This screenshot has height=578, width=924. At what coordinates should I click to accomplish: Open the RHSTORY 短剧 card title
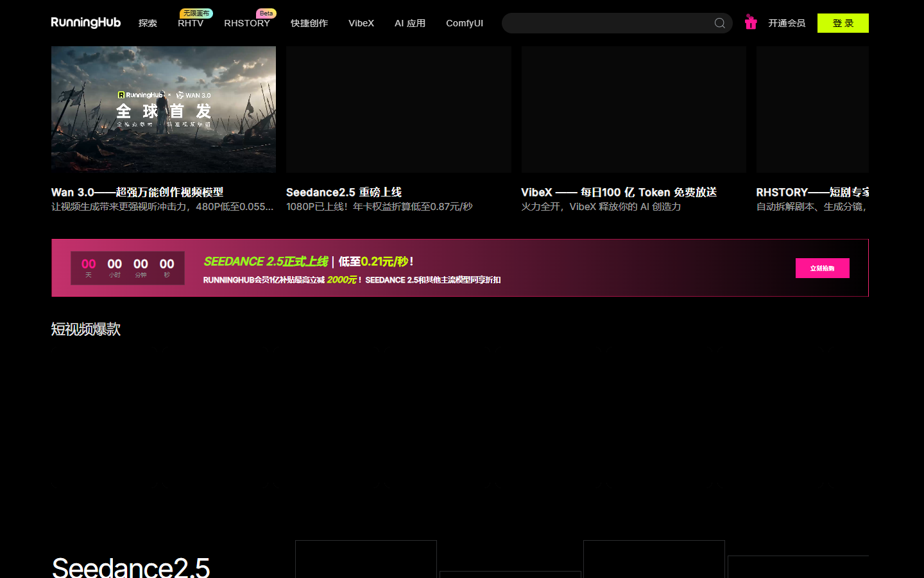click(x=812, y=192)
